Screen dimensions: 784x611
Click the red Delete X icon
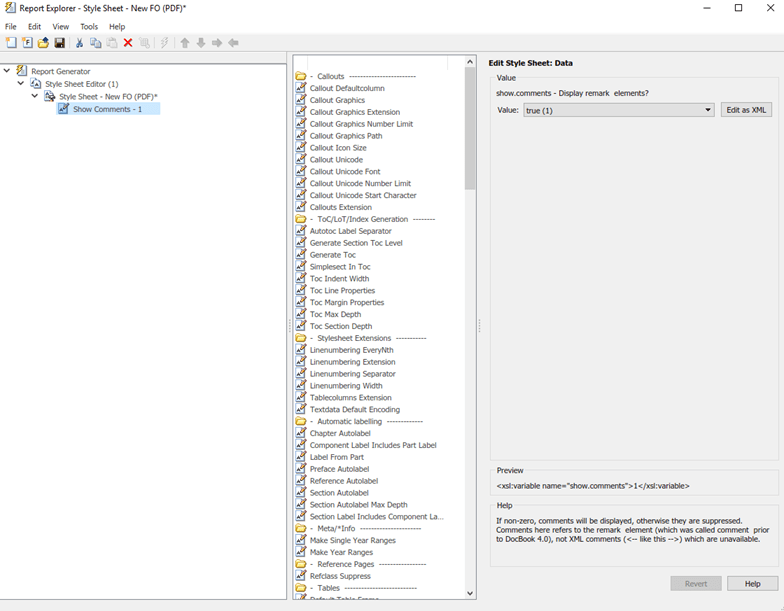click(x=128, y=43)
